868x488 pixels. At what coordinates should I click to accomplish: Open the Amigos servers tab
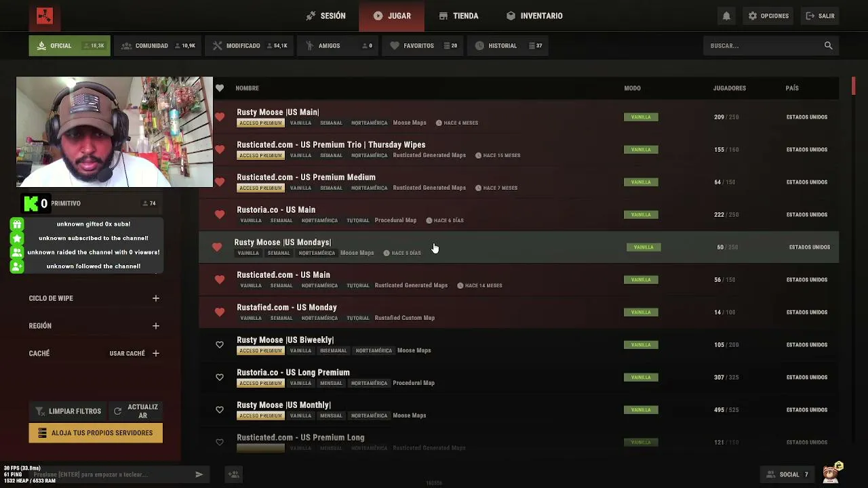[338, 45]
